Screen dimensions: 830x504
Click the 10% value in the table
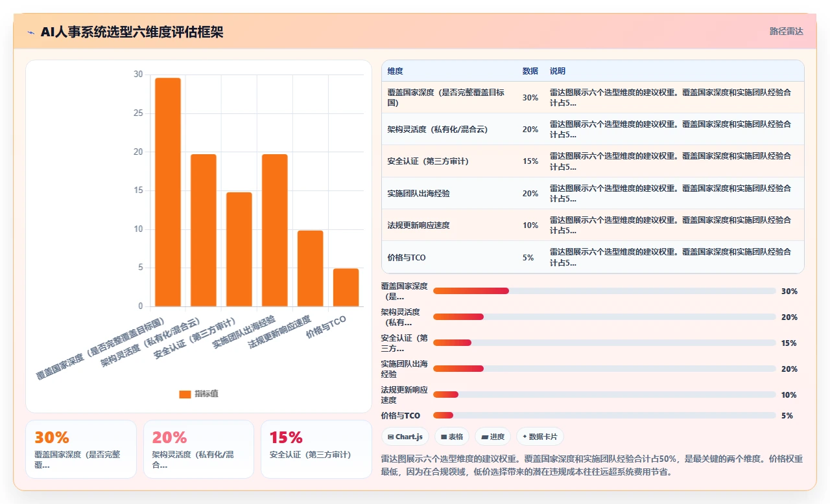click(x=530, y=225)
